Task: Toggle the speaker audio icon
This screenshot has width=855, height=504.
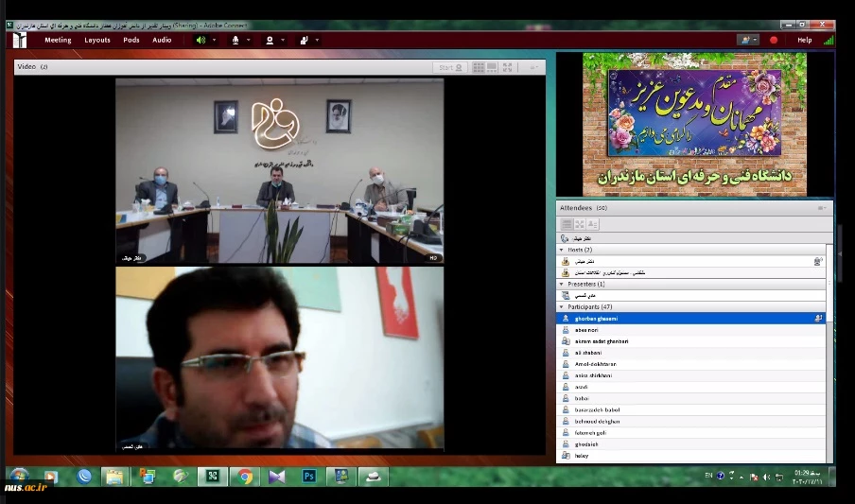Action: (x=201, y=40)
